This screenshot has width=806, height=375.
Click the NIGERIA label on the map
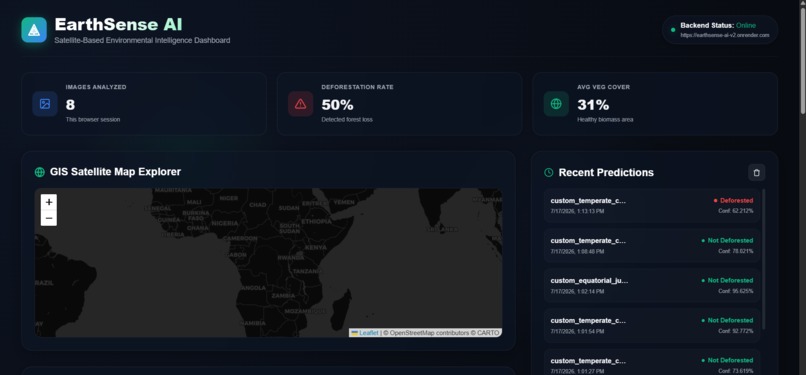point(225,223)
